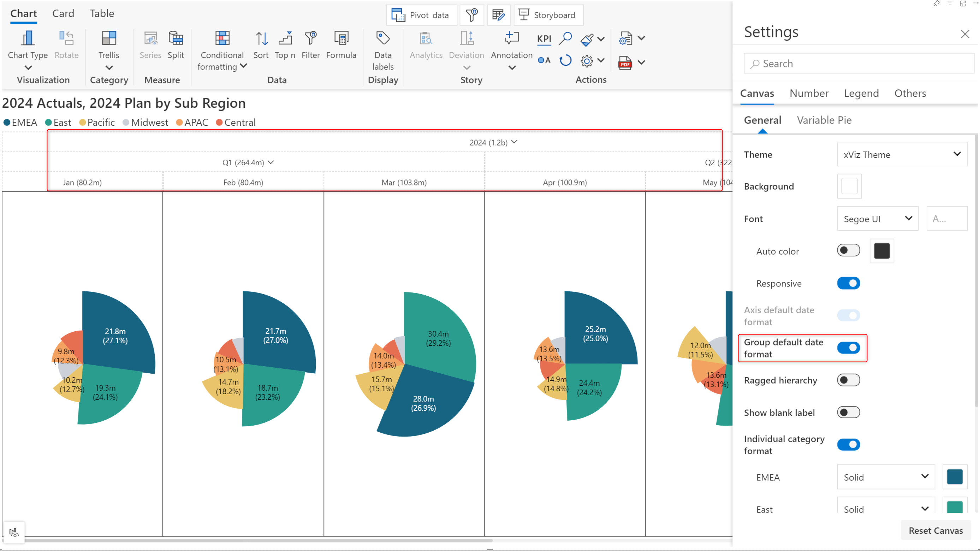The image size is (980, 551).
Task: Click the OA text style icon
Action: tap(544, 60)
